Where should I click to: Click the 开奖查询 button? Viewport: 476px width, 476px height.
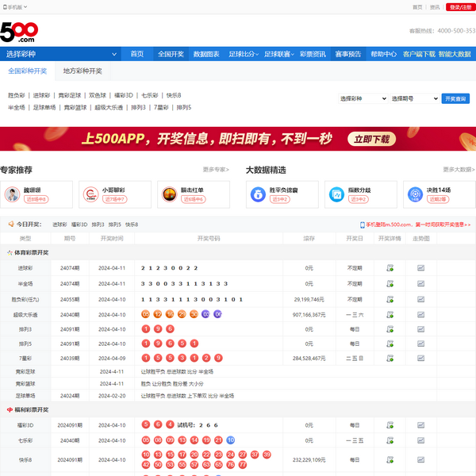click(455, 99)
